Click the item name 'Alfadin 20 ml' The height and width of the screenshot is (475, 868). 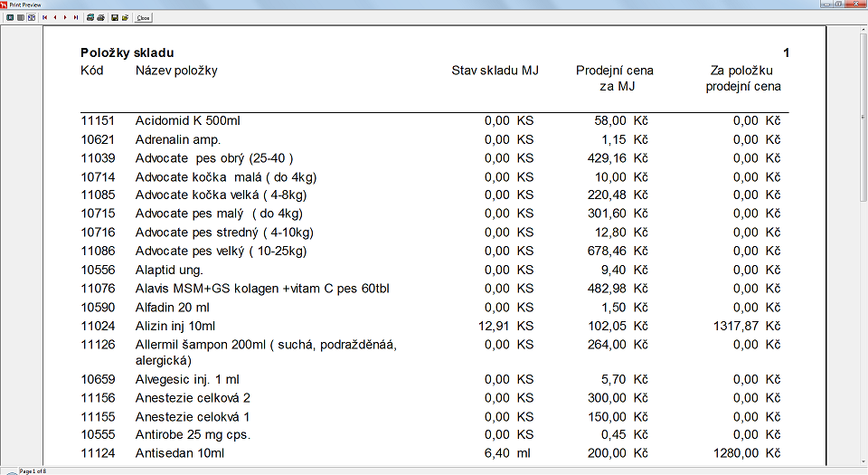tap(172, 308)
